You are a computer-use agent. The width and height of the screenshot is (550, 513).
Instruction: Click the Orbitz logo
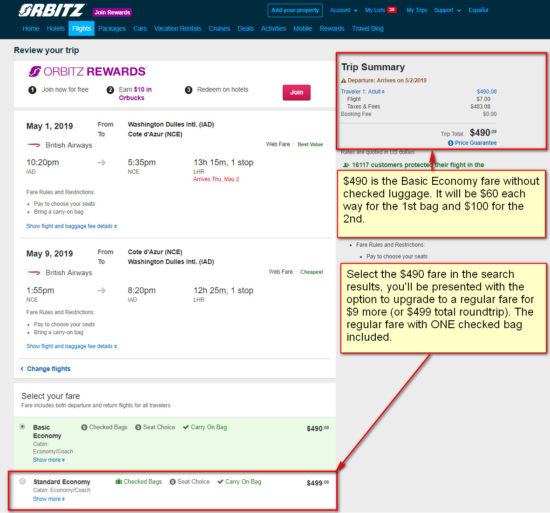coord(51,11)
